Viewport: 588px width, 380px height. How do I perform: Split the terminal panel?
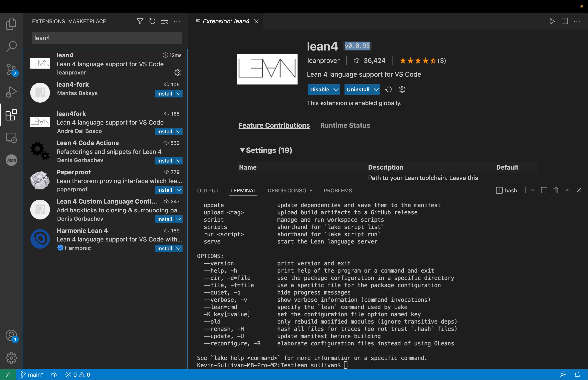(x=544, y=190)
